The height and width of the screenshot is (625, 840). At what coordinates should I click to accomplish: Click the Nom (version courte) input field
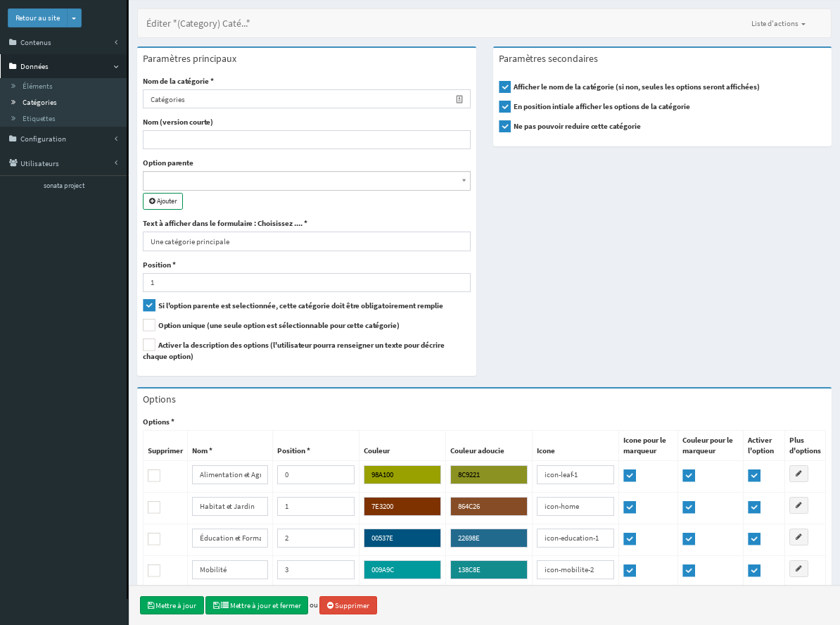coord(307,140)
